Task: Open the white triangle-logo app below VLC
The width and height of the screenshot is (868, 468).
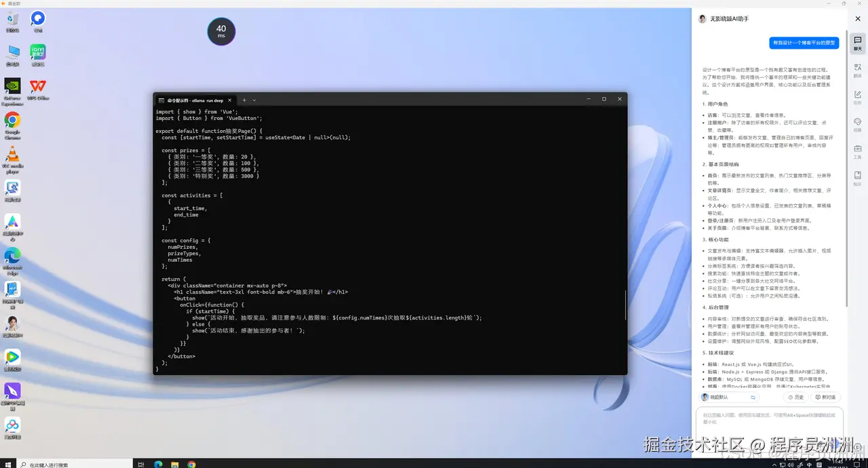Action: pyautogui.click(x=12, y=227)
